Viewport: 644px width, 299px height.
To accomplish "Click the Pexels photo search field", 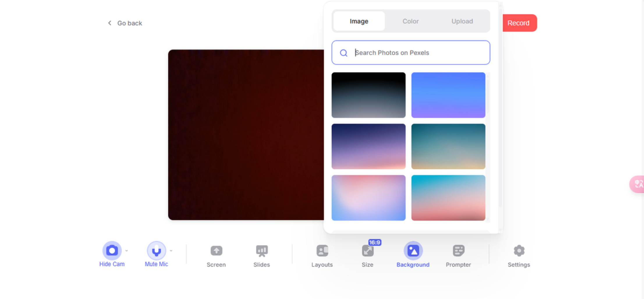I will tap(410, 52).
